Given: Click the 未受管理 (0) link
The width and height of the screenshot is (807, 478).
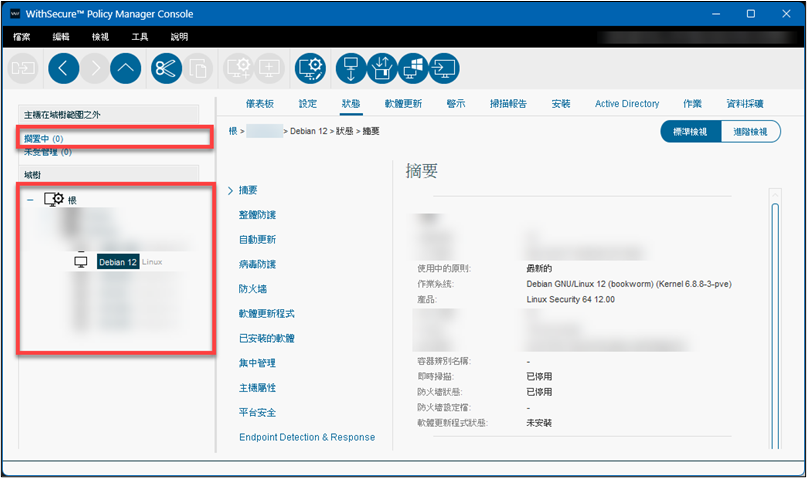Looking at the screenshot, I should point(48,152).
